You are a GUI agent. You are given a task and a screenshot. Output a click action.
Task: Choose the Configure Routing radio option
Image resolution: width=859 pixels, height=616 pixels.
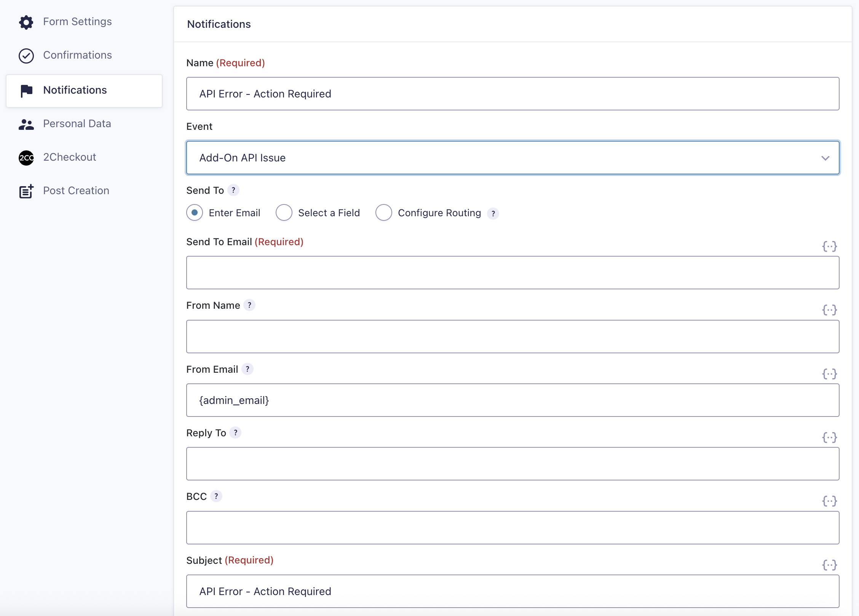point(384,213)
